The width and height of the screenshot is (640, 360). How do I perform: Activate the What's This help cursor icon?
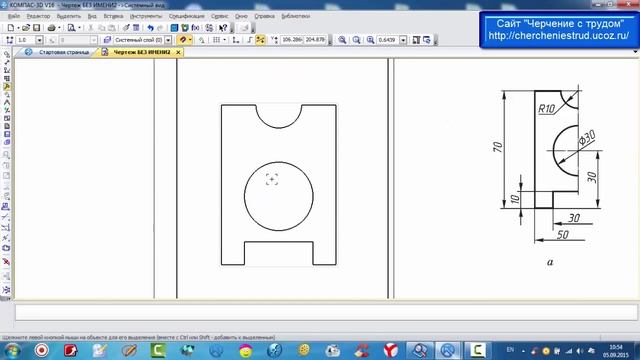pos(223,28)
